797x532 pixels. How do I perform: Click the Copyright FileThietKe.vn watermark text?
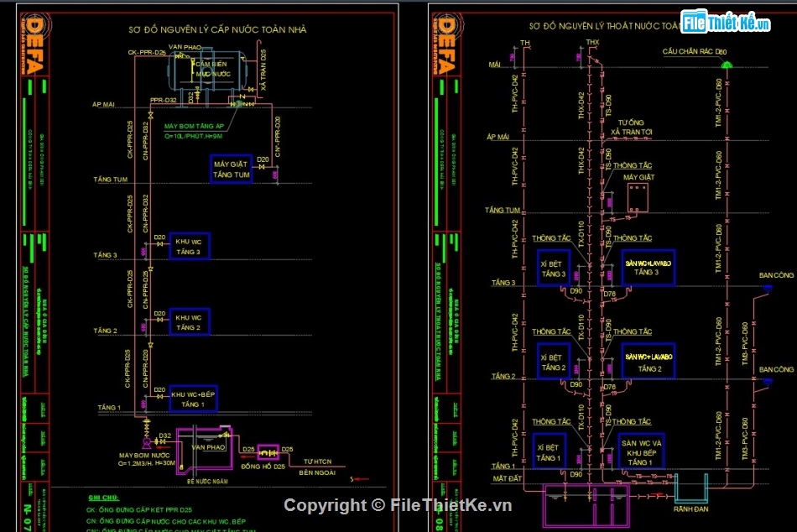click(x=398, y=504)
